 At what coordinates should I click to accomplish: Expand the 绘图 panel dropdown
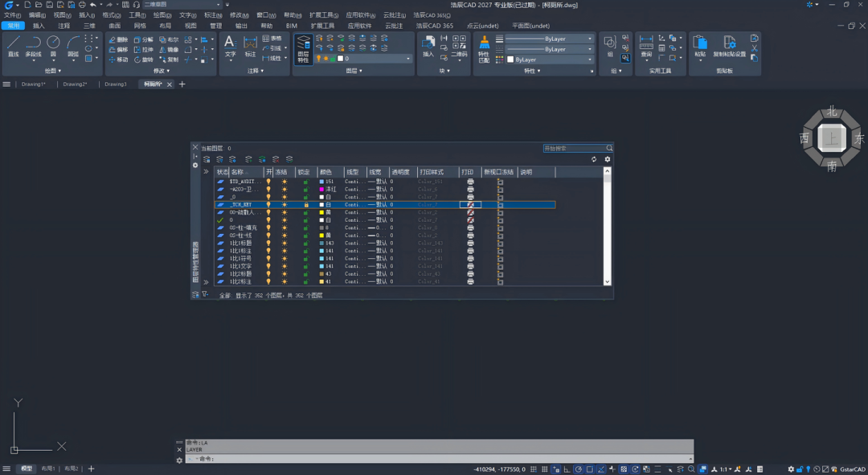(x=53, y=71)
